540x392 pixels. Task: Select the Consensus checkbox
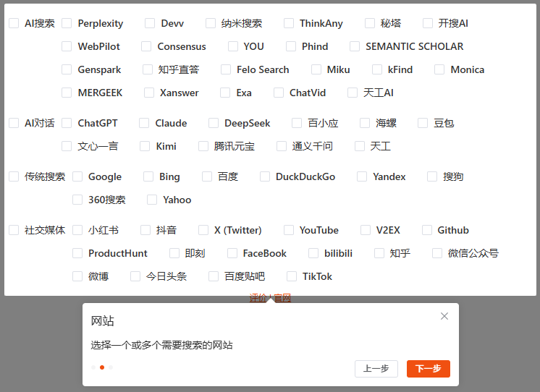click(146, 46)
